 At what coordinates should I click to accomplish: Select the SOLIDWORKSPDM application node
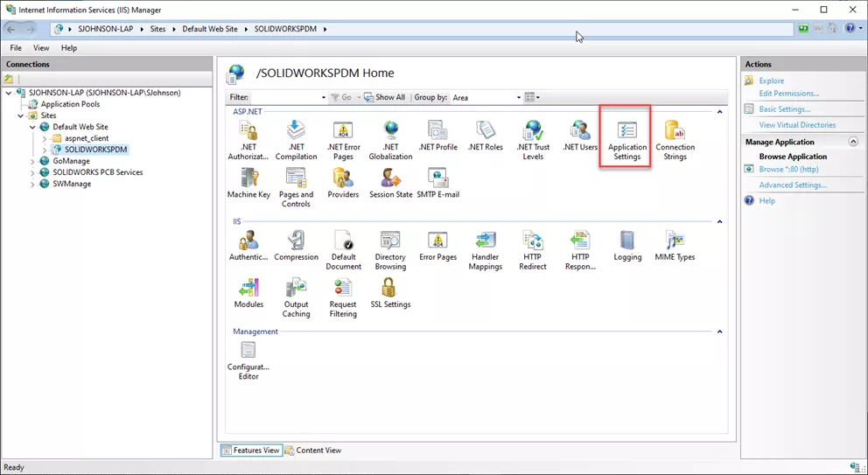(95, 150)
